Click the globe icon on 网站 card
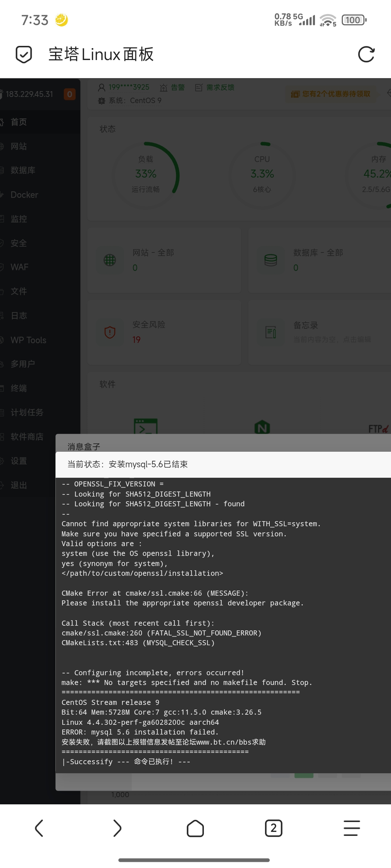The image size is (391, 868). [110, 260]
